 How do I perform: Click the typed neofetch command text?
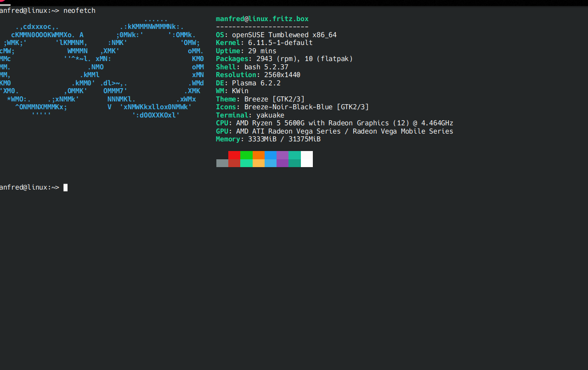point(79,11)
